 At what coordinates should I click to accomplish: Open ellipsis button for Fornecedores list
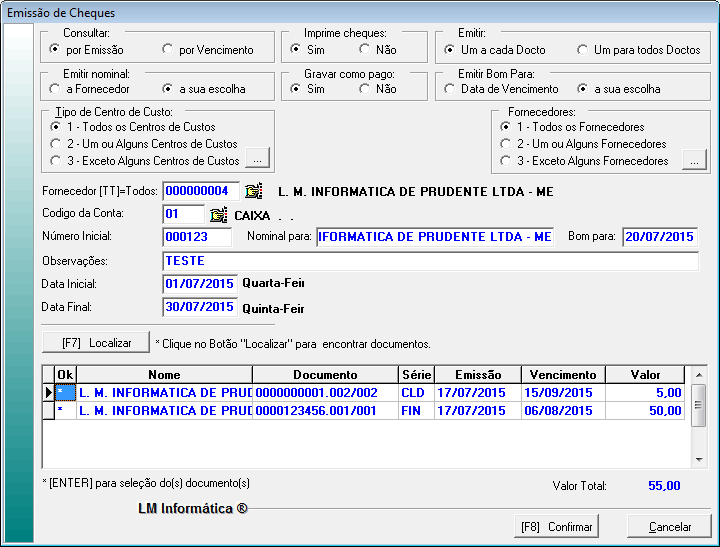(x=692, y=160)
